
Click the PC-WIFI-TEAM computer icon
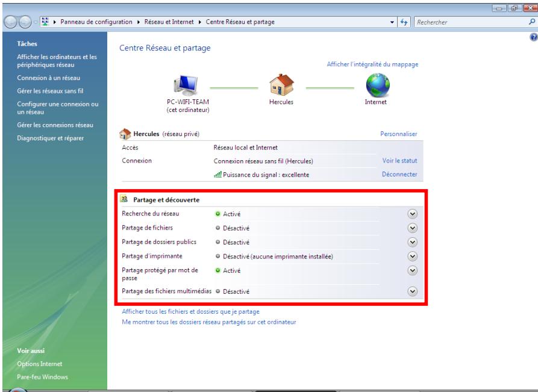click(x=186, y=85)
